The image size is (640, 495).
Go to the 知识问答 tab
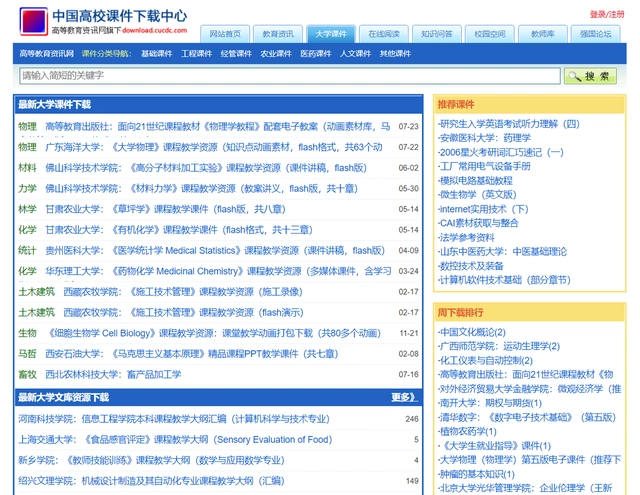pos(437,34)
